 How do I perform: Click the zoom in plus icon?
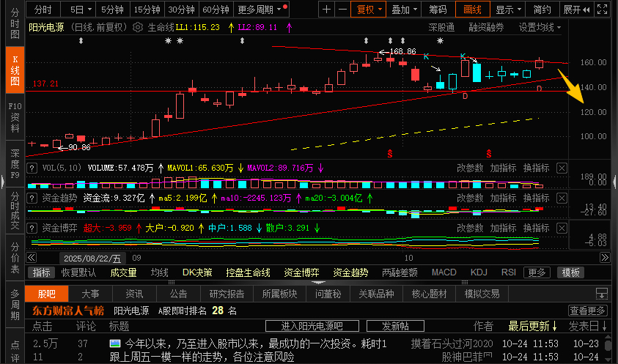[x=326, y=9]
